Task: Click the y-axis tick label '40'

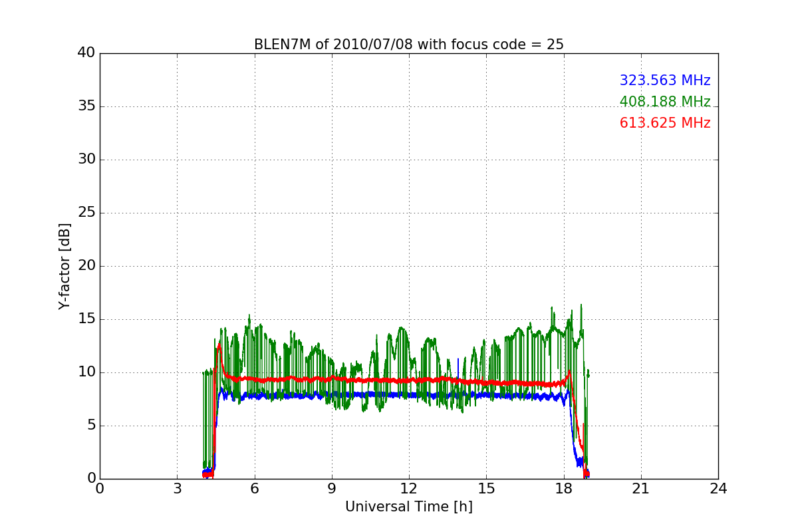Action: tap(86, 53)
